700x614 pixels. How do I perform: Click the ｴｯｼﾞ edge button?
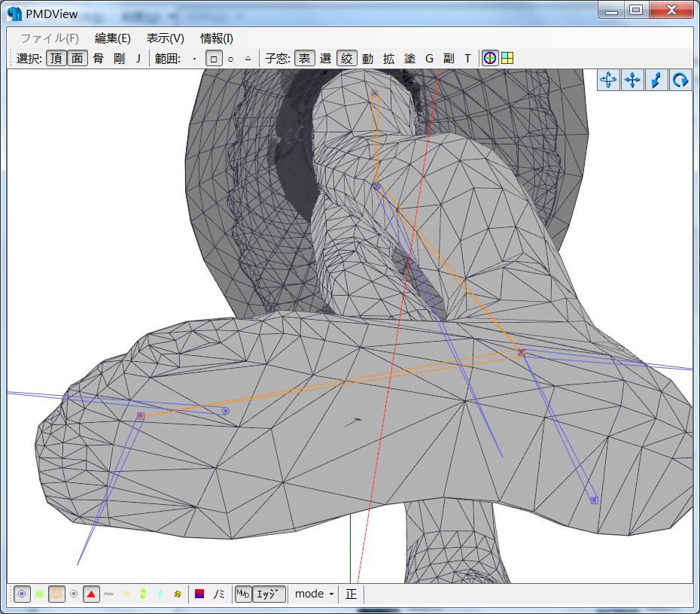pos(269,594)
